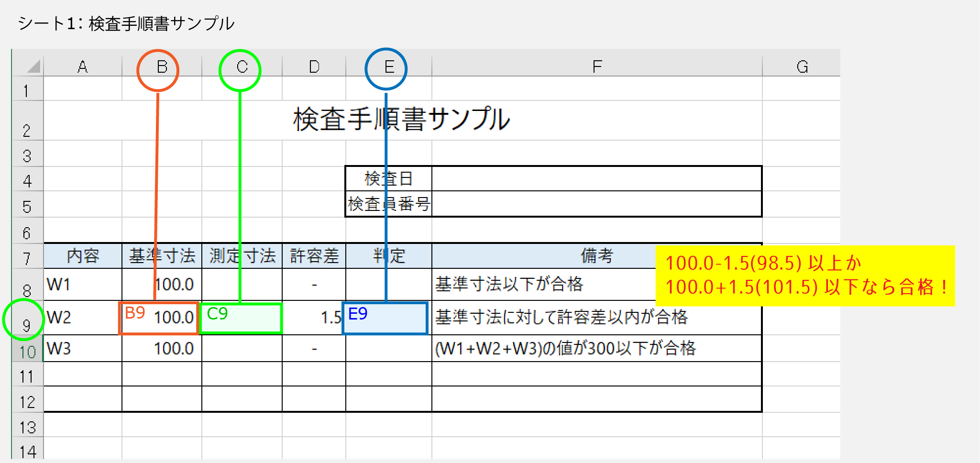The image size is (980, 463).
Task: Select row 5 header
Action: [27, 204]
